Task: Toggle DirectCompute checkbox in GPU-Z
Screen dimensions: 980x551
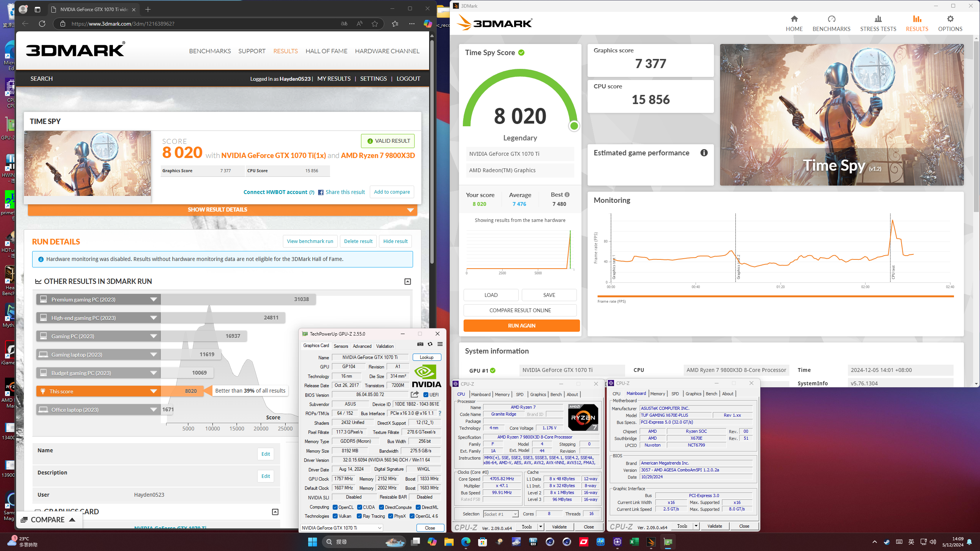Action: (381, 507)
